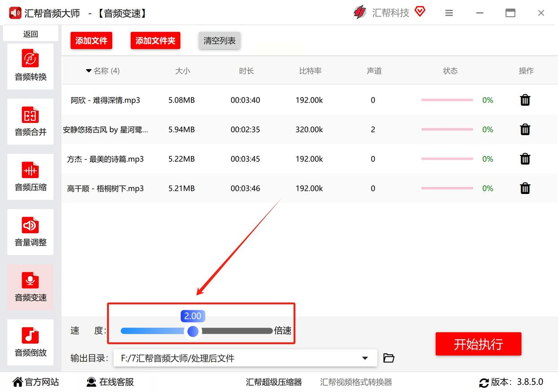
Task: Delete 阿欣 - 难得深情.mp3 with trash icon
Action: click(525, 100)
